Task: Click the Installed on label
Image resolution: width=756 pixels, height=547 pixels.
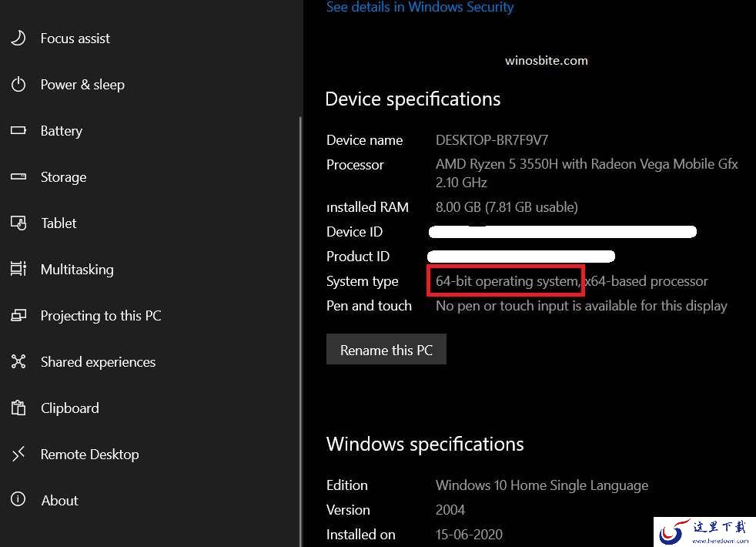Action: point(360,535)
